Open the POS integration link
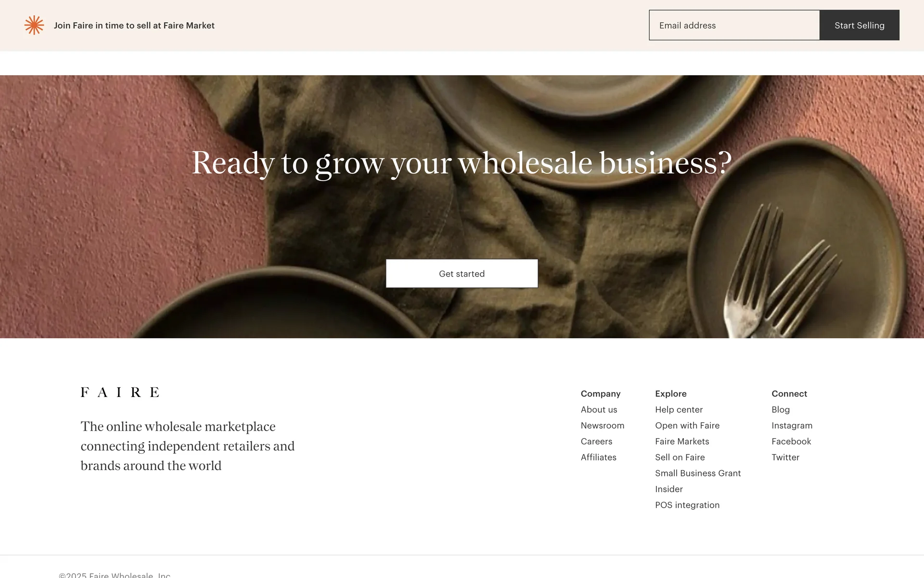This screenshot has height=578, width=924. [x=687, y=505]
